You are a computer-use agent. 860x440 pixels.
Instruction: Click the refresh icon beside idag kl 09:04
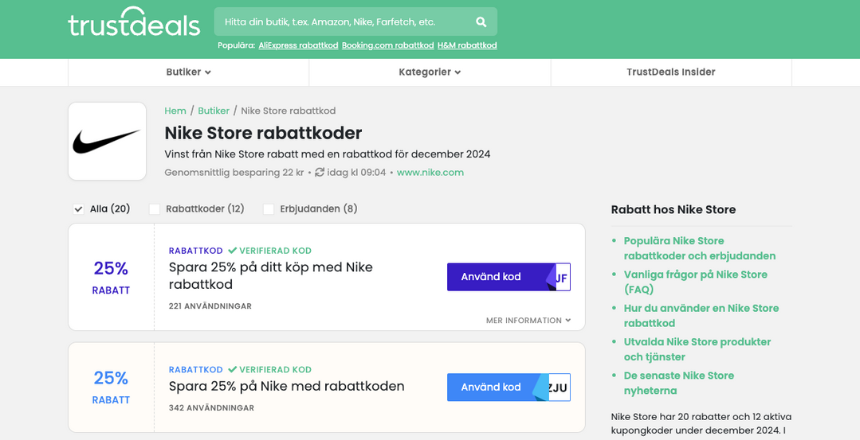click(x=320, y=172)
